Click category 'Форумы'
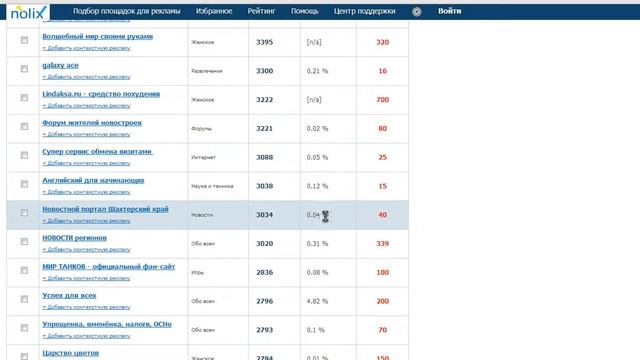 tap(201, 129)
